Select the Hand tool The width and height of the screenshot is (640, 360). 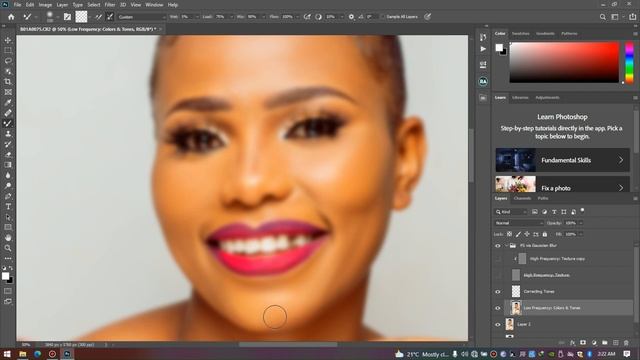coord(8,238)
